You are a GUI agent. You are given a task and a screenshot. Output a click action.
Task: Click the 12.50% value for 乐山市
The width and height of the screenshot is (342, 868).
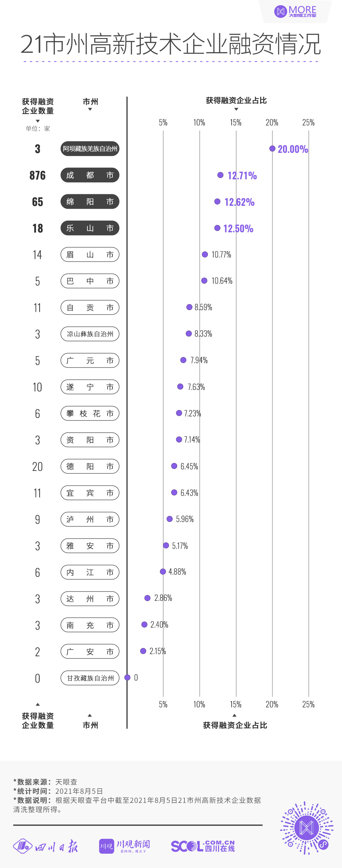tap(238, 229)
